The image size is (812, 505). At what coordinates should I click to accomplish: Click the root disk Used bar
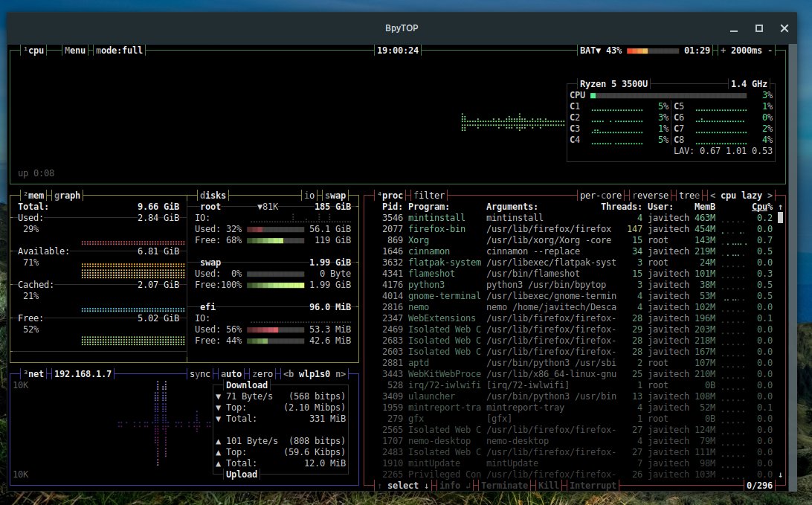275,229
